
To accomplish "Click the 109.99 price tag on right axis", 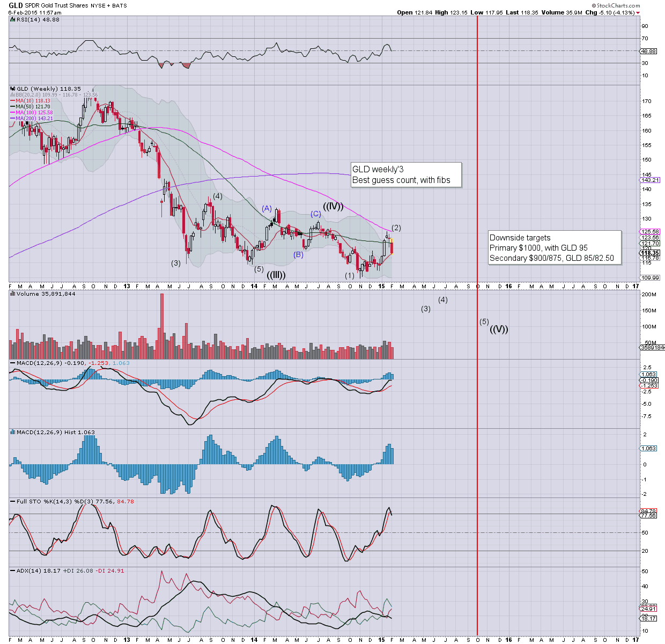I will coord(650,277).
